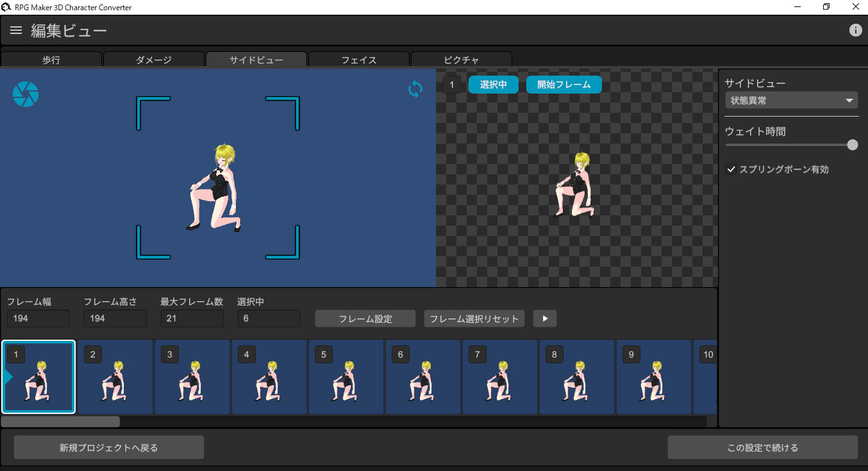
Task: Click 新規プロジェクトへ戻る at the bottom left
Action: (108, 447)
